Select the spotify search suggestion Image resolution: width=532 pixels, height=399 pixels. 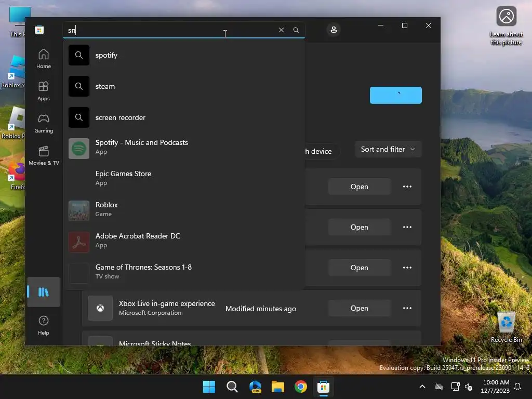click(184, 55)
